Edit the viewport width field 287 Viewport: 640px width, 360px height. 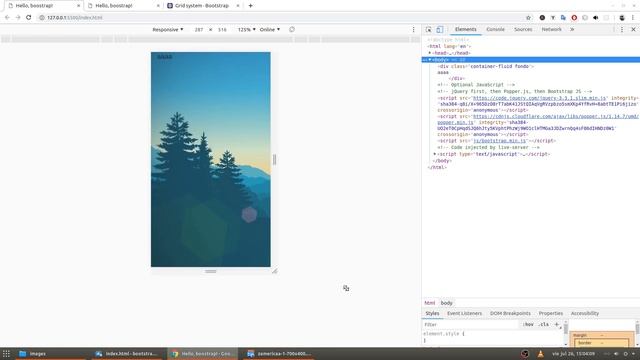point(199,29)
